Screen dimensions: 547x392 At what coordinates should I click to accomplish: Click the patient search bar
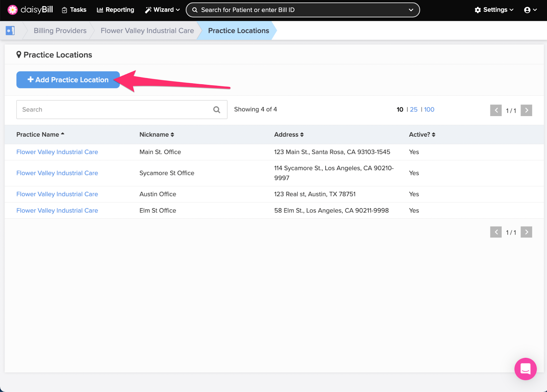pos(303,10)
